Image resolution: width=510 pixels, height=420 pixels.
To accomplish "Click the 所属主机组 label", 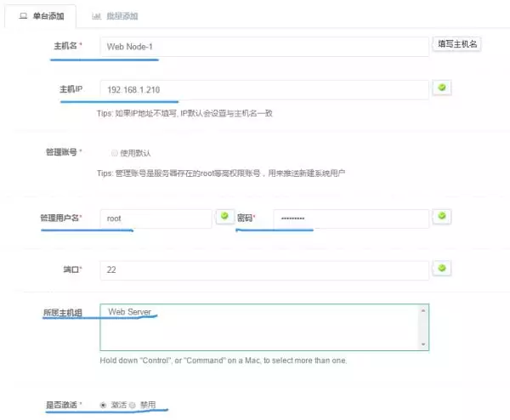I will point(62,313).
